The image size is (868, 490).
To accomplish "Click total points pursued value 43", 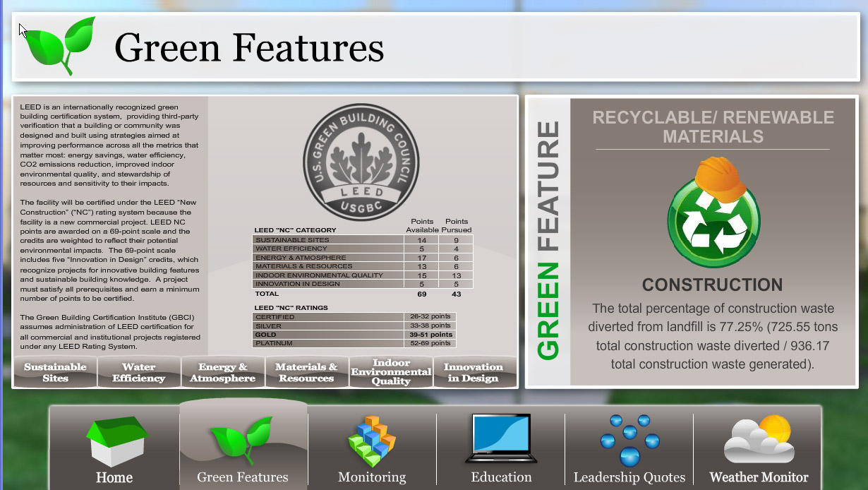I will (x=456, y=293).
